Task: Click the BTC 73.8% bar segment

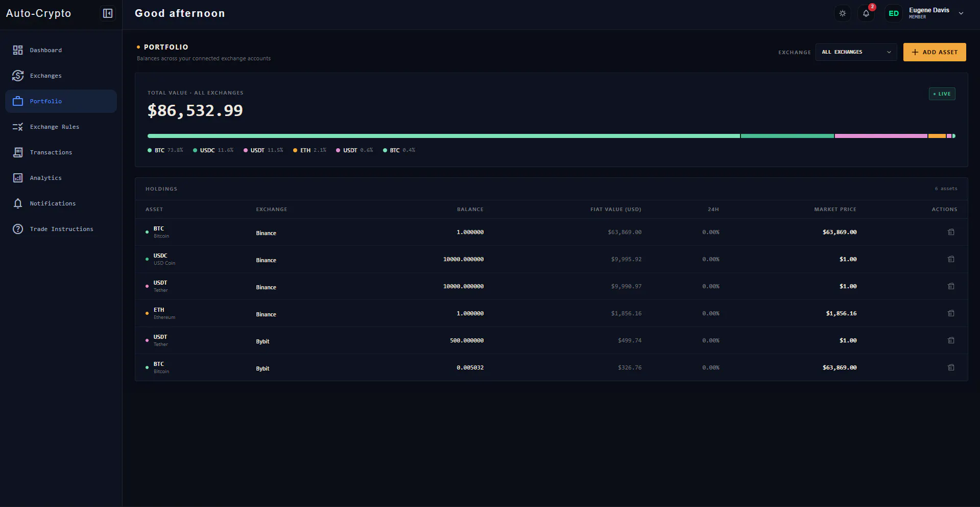Action: pos(444,136)
